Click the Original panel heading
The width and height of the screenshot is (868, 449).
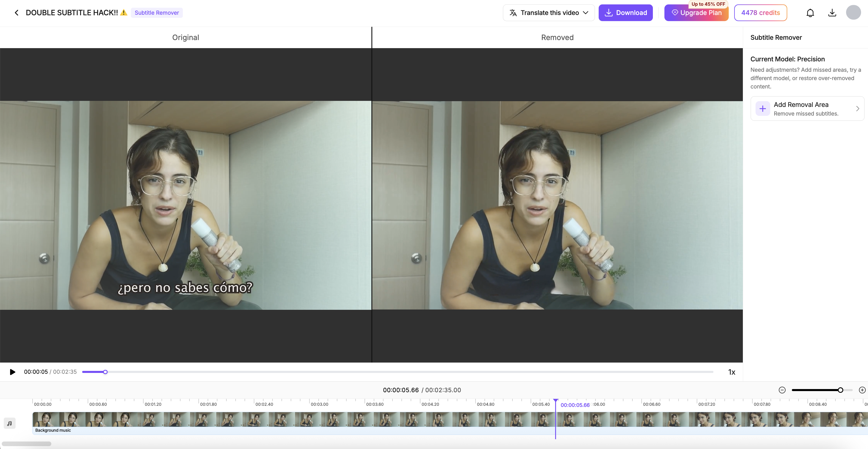click(186, 37)
